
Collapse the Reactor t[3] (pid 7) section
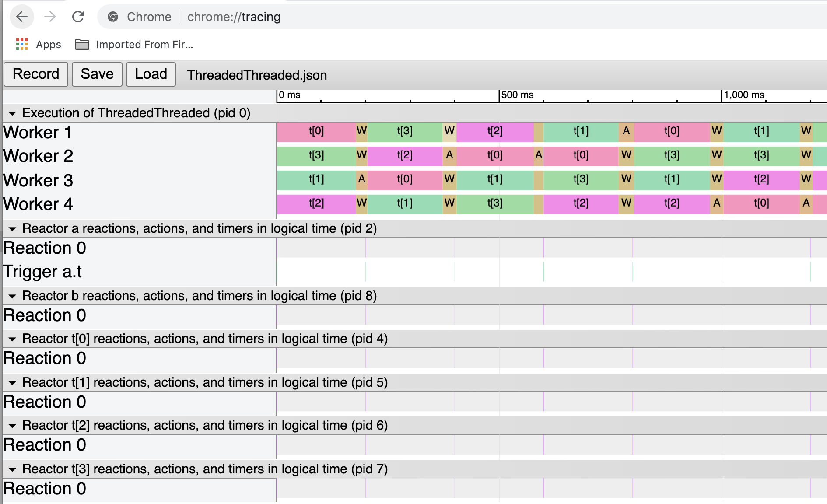pyautogui.click(x=12, y=469)
